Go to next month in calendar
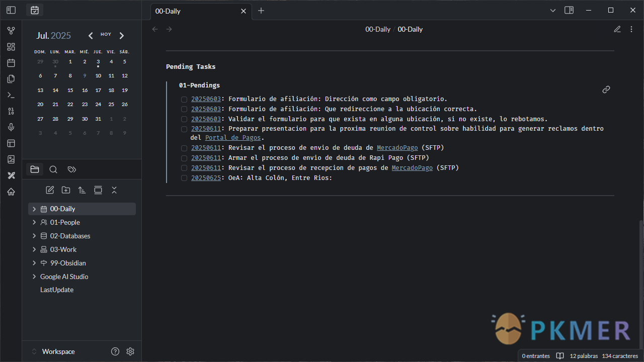Viewport: 644px width, 362px height. [122, 35]
